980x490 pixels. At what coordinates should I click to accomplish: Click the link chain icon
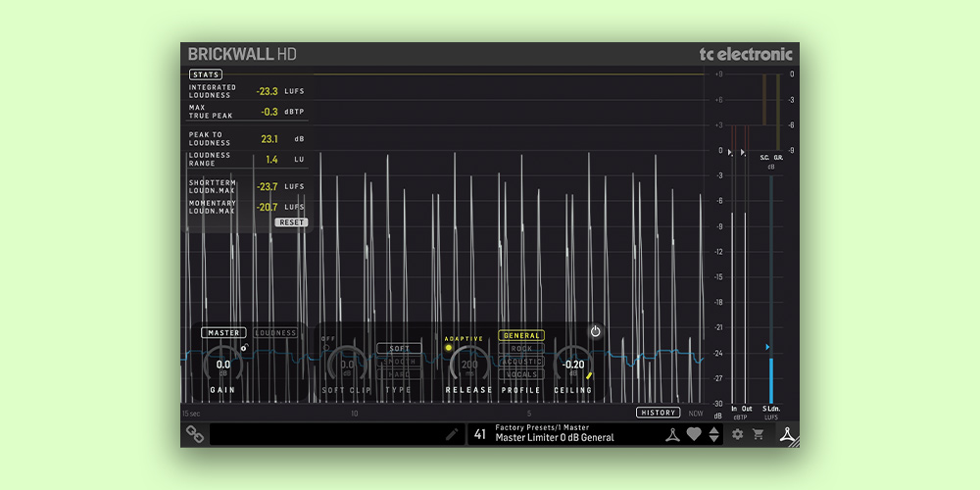pos(195,434)
